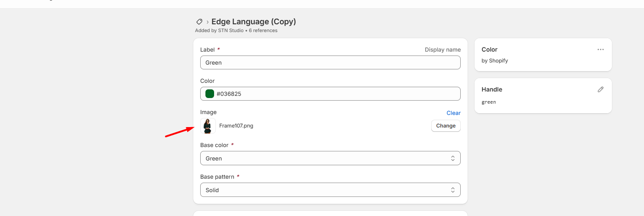644x216 pixels.
Task: Click the Frame107.png image thumbnail
Action: tap(208, 126)
